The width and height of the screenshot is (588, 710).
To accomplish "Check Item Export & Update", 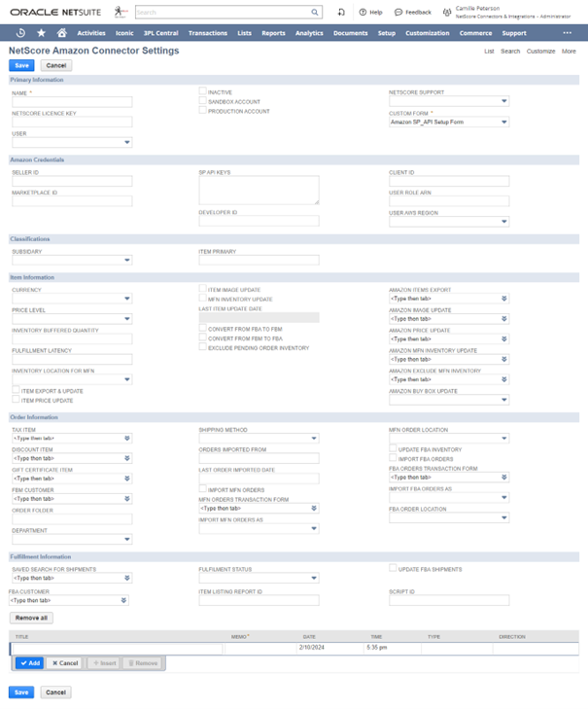I will click(x=16, y=390).
